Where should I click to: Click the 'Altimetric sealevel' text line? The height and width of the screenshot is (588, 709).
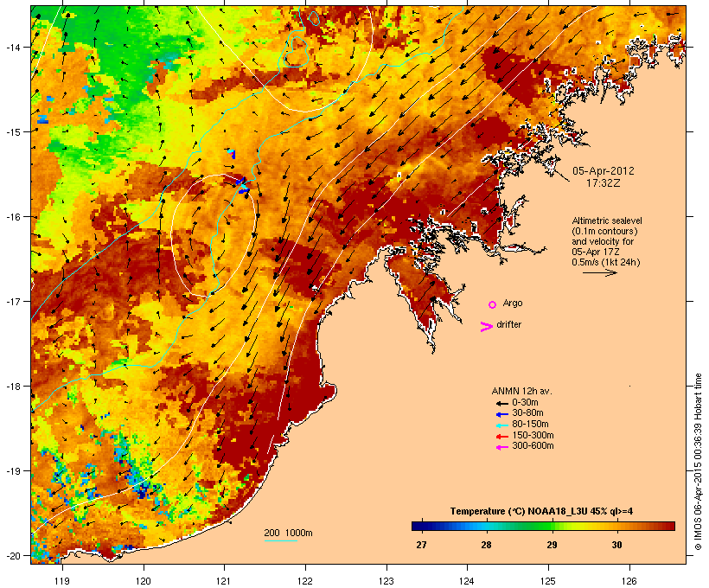tap(607, 220)
